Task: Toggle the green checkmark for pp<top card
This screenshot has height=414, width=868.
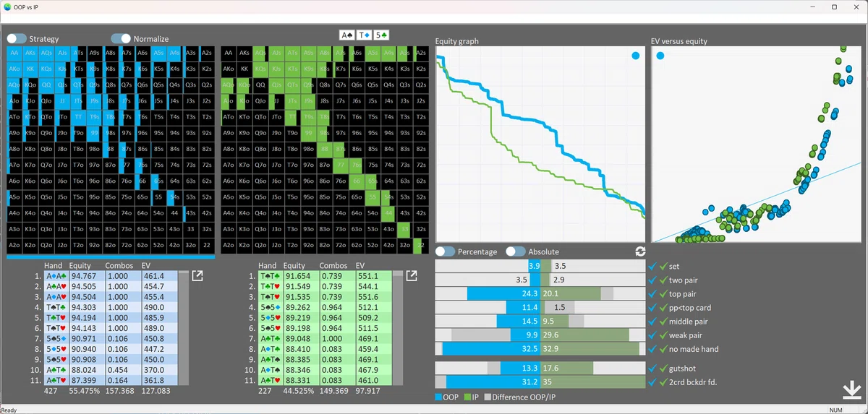Action: coord(663,308)
